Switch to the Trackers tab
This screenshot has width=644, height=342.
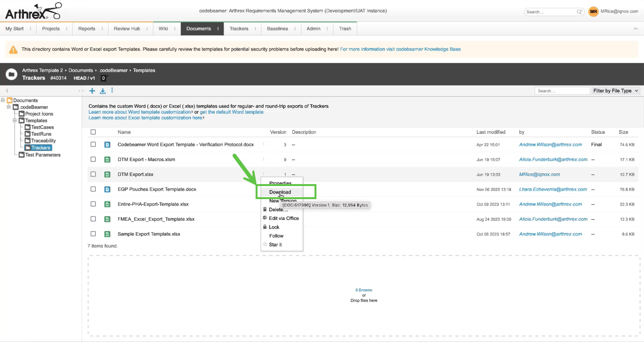[x=239, y=29]
